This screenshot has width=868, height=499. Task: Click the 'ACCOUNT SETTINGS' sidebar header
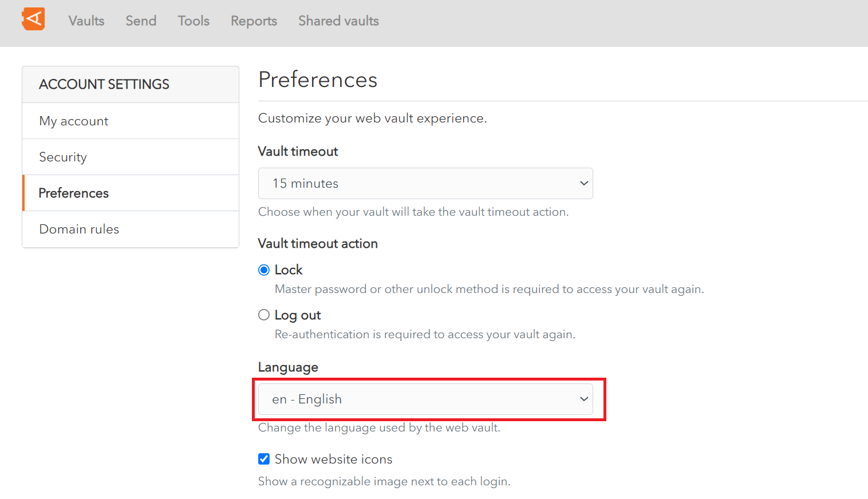(104, 84)
